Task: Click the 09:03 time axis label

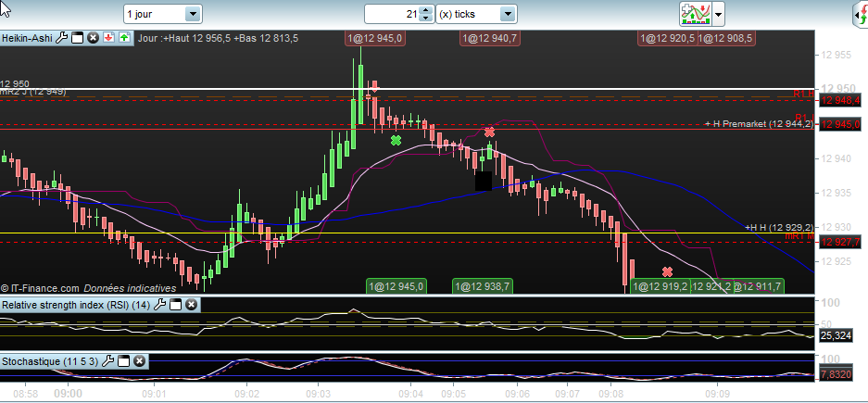Action: click(318, 394)
